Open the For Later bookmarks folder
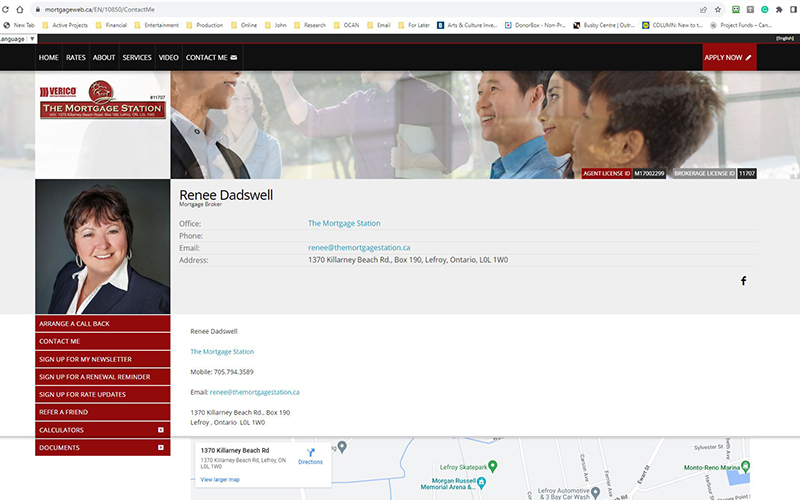This screenshot has height=500, width=800. (414, 25)
